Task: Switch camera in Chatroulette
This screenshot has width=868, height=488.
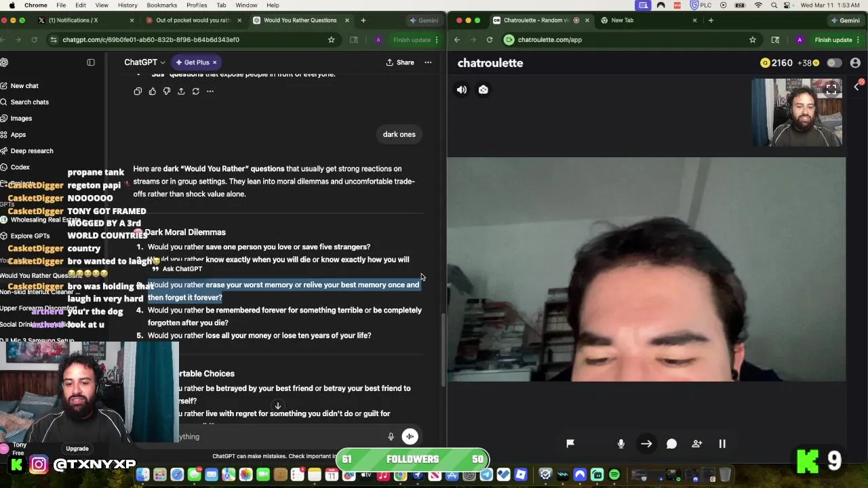Action: (x=484, y=89)
